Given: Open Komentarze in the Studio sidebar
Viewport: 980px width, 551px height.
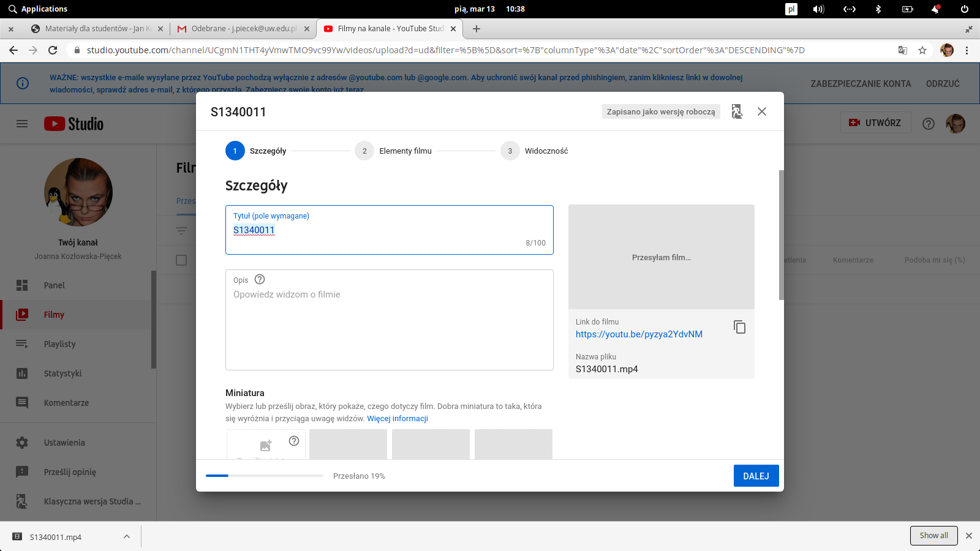Looking at the screenshot, I should [76, 403].
